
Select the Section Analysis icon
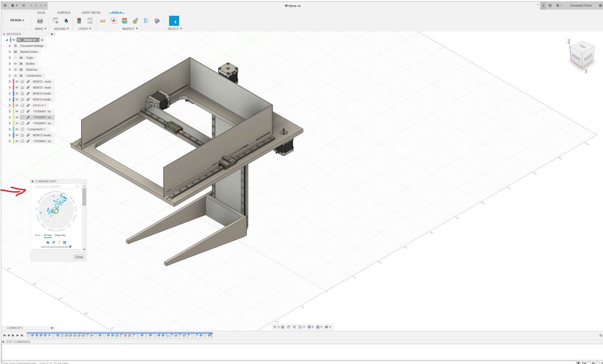pyautogui.click(x=146, y=21)
